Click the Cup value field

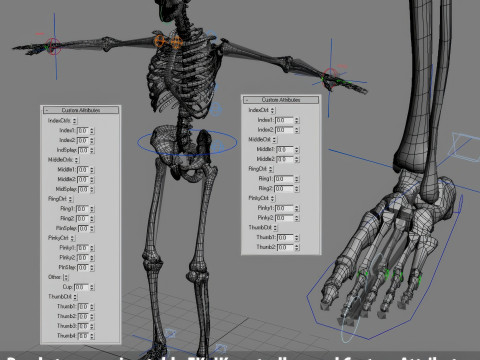tap(81, 287)
